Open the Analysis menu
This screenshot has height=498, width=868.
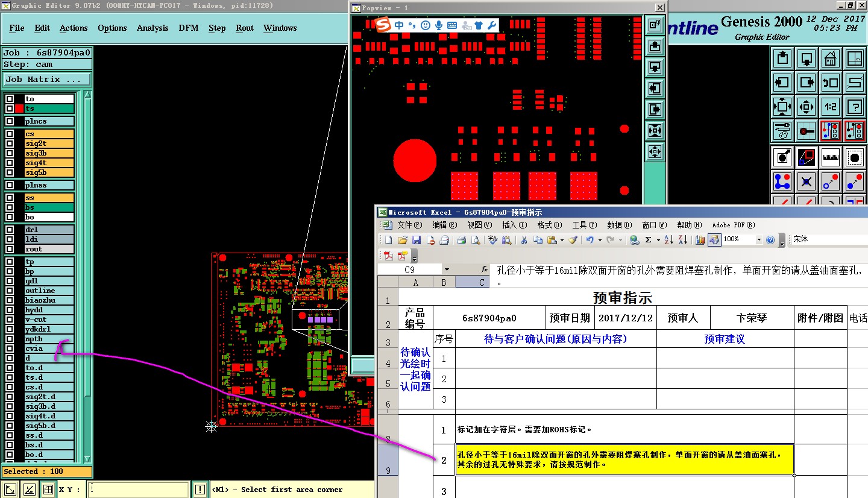(x=153, y=28)
